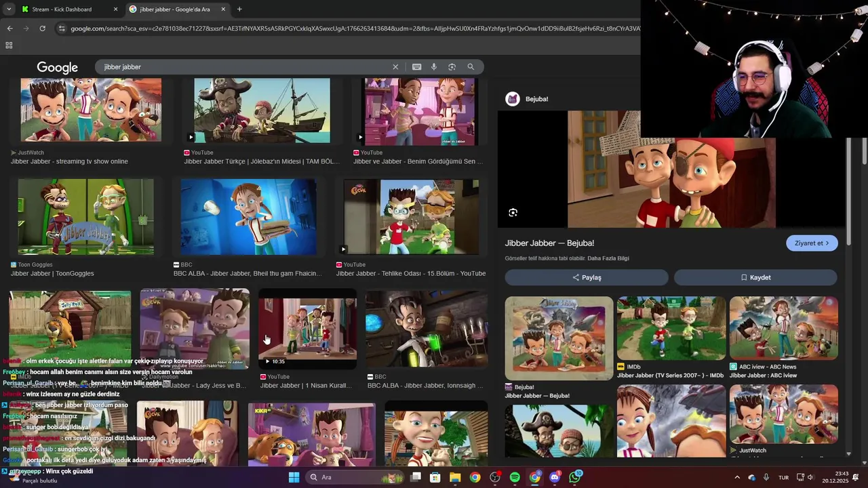Show hidden system tray icons
868x488 pixels.
click(737, 477)
